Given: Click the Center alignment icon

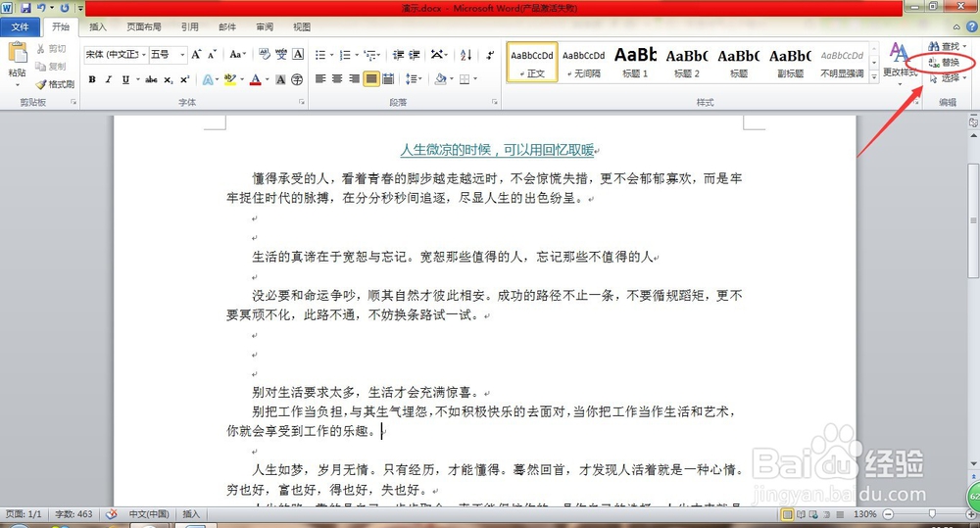Looking at the screenshot, I should tap(337, 78).
